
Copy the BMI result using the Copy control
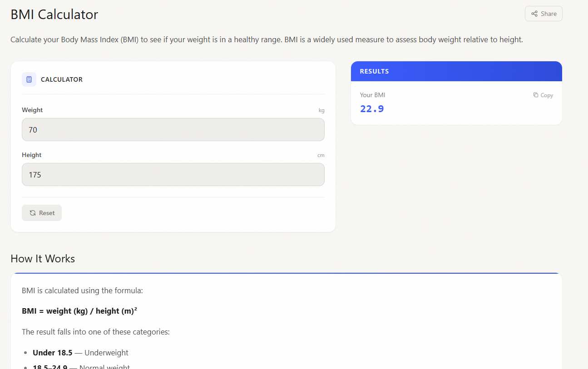[543, 95]
